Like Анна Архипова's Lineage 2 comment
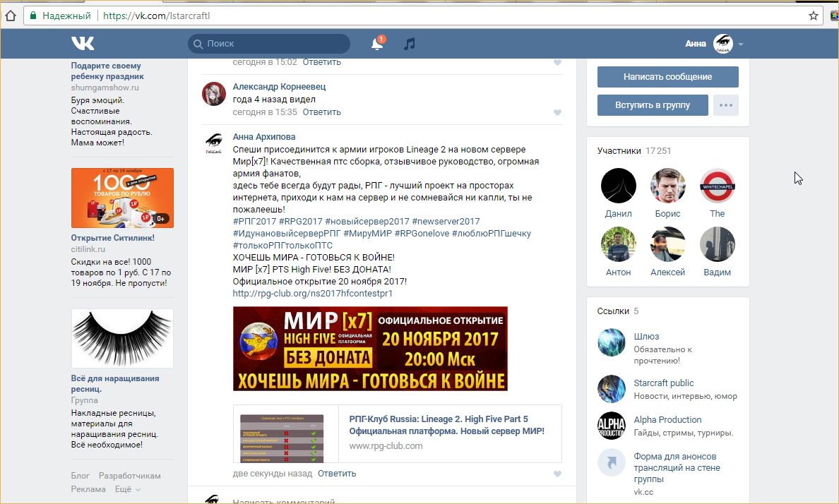Image resolution: width=839 pixels, height=504 pixels. coord(557,474)
